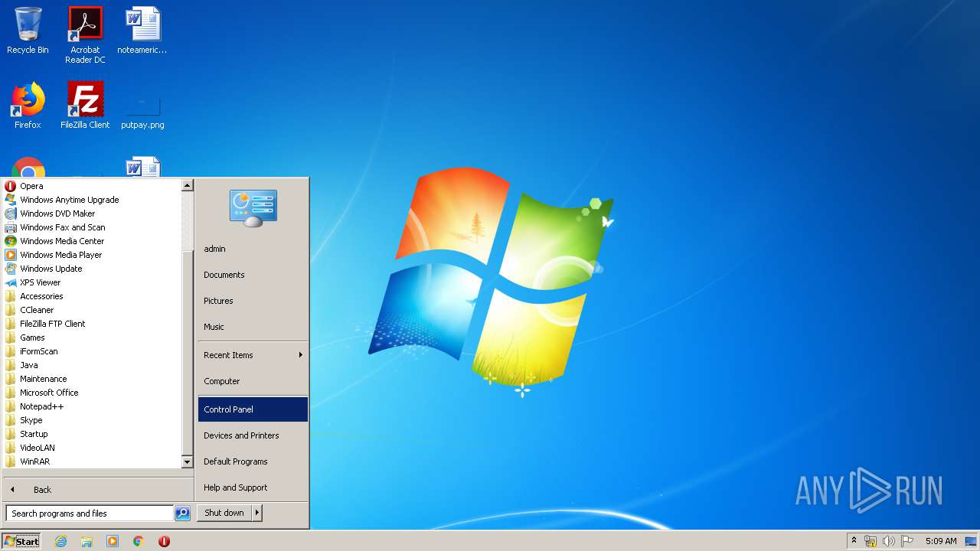Open admin user folder
980x551 pixels.
click(x=253, y=249)
